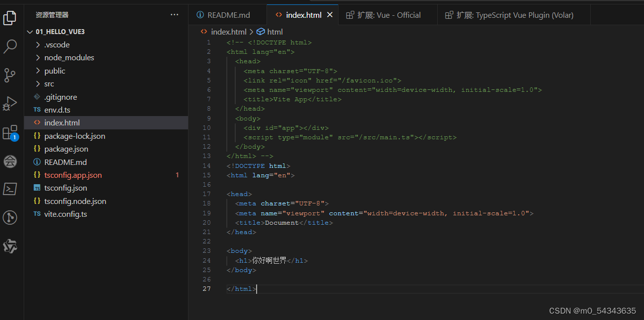Viewport: 644px width, 320px height.
Task: Open the Run and Debug view
Action: pos(10,103)
